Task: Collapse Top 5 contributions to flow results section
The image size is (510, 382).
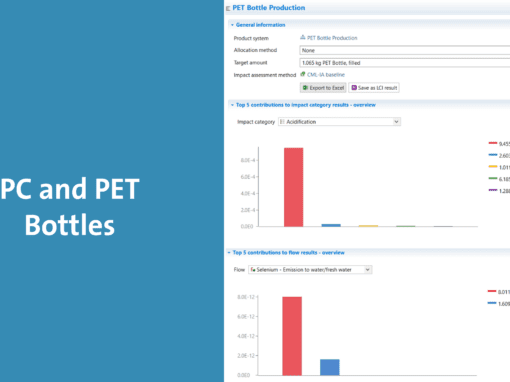Action: 229,253
